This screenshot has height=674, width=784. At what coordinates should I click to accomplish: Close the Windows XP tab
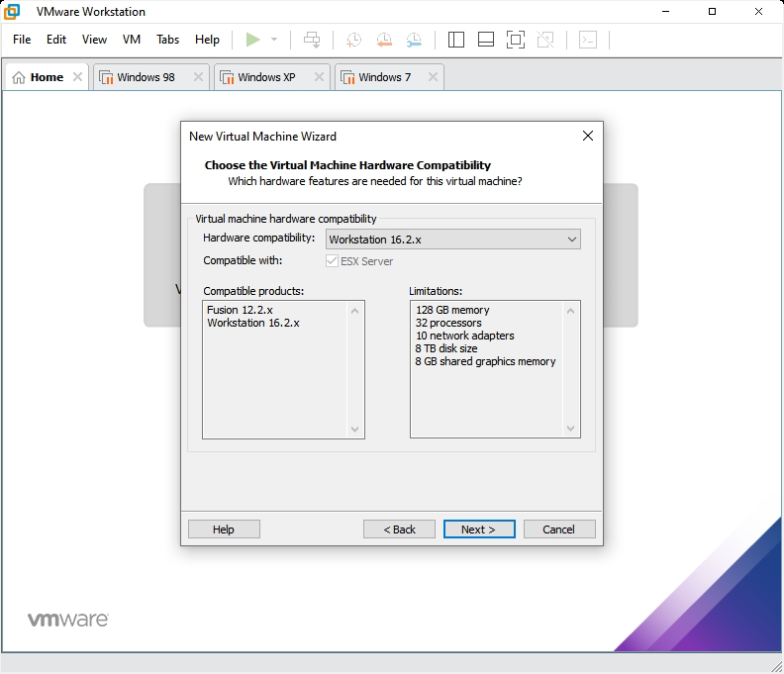tap(319, 77)
